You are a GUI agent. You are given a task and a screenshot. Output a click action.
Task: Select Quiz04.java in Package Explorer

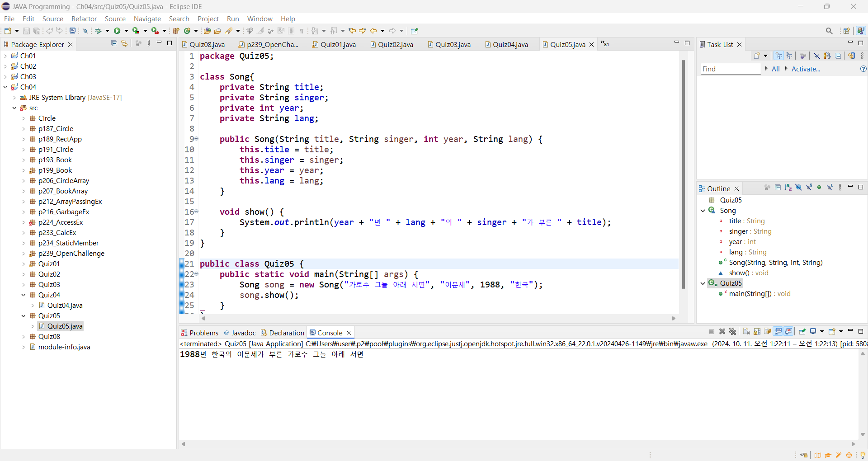[65, 305]
